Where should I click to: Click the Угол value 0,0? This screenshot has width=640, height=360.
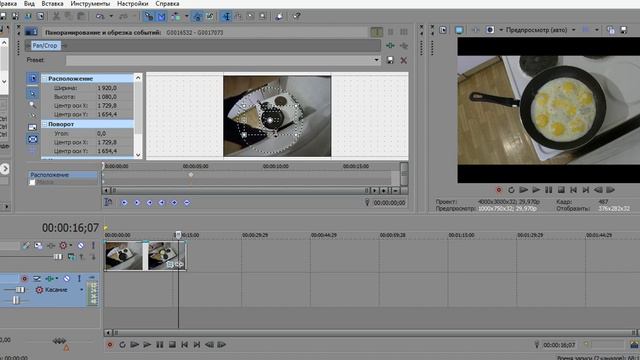102,133
